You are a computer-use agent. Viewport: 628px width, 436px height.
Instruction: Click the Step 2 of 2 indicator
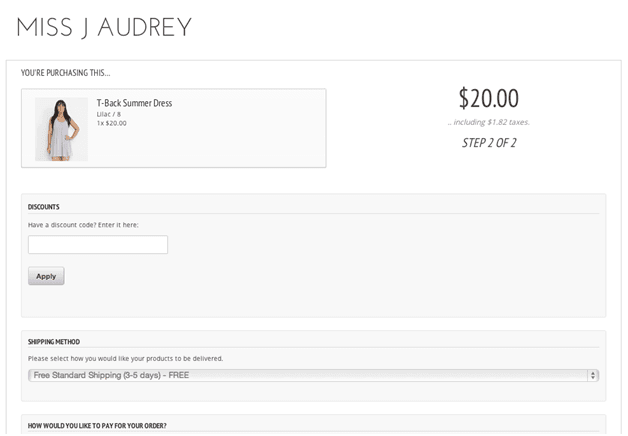pyautogui.click(x=488, y=143)
